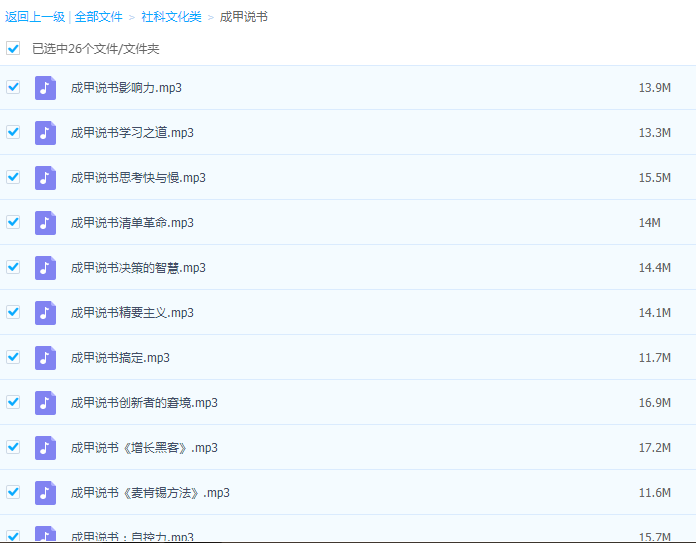Select the music icon of 成甲说书思考快与慢.mp3

tap(45, 178)
